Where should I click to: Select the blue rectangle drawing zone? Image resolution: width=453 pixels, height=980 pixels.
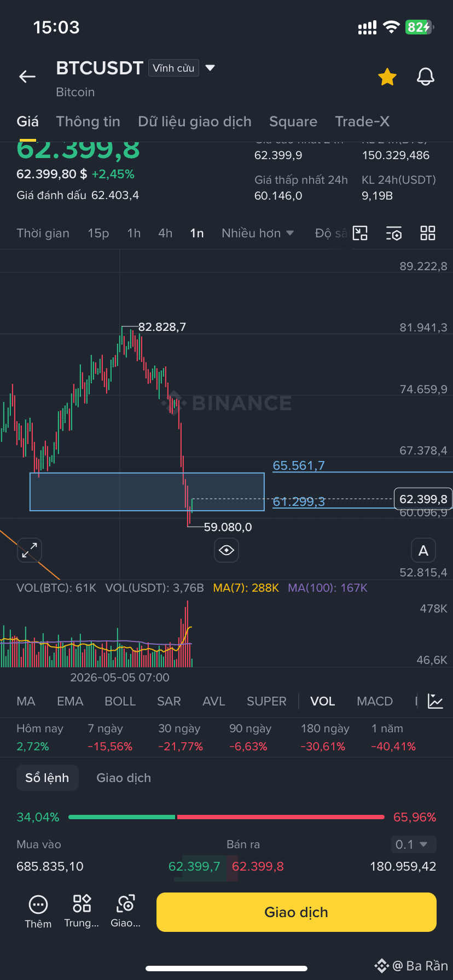click(147, 492)
